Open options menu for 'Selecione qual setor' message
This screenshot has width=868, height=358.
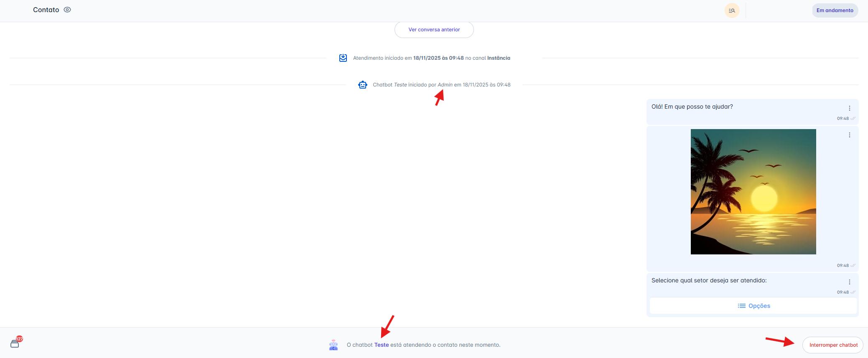click(x=849, y=282)
